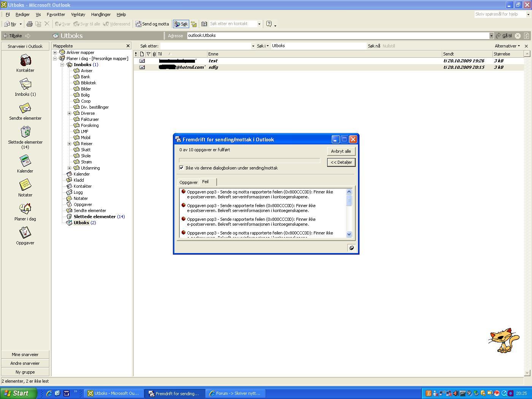Click the Start button

pos(19,393)
